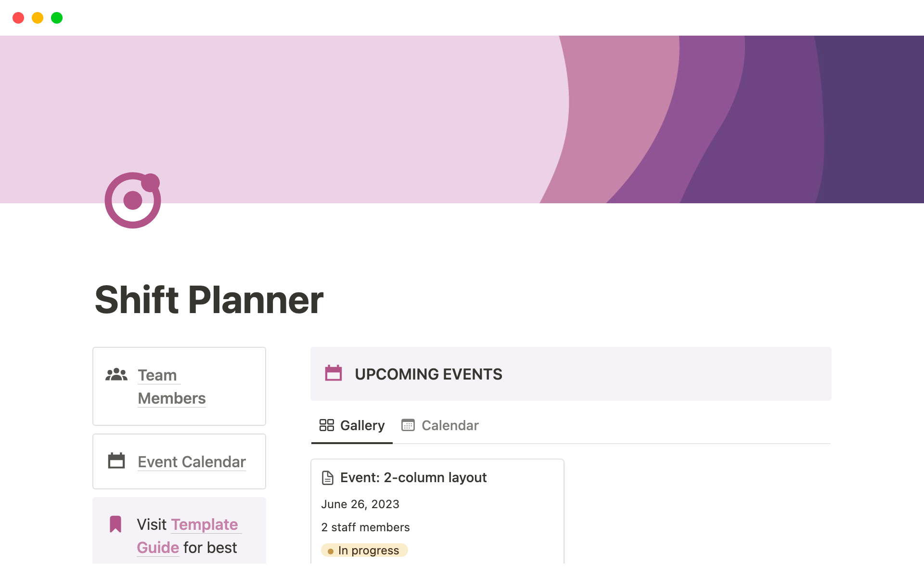Image resolution: width=924 pixels, height=578 pixels.
Task: Click the document icon on event card
Action: (327, 477)
